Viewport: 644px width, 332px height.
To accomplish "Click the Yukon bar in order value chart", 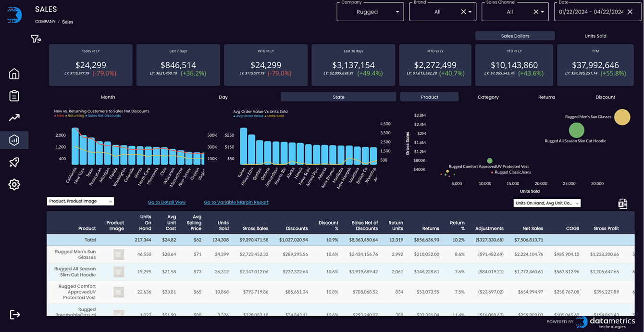I will [243, 146].
